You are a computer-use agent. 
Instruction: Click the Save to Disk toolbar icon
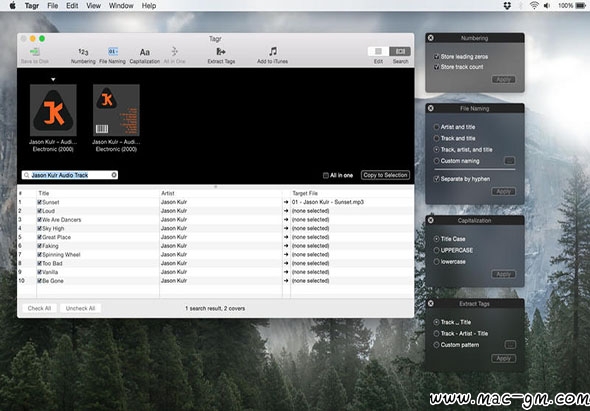pyautogui.click(x=35, y=52)
